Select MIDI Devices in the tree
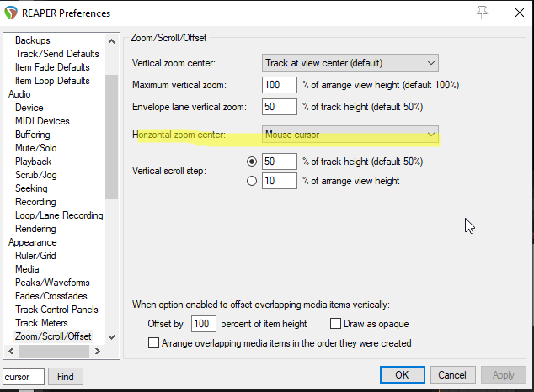 [x=42, y=121]
